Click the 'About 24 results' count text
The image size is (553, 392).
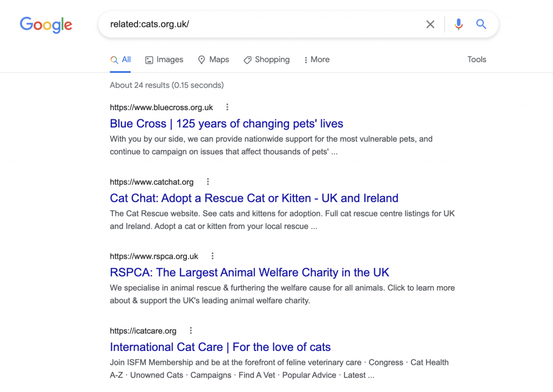pos(167,85)
